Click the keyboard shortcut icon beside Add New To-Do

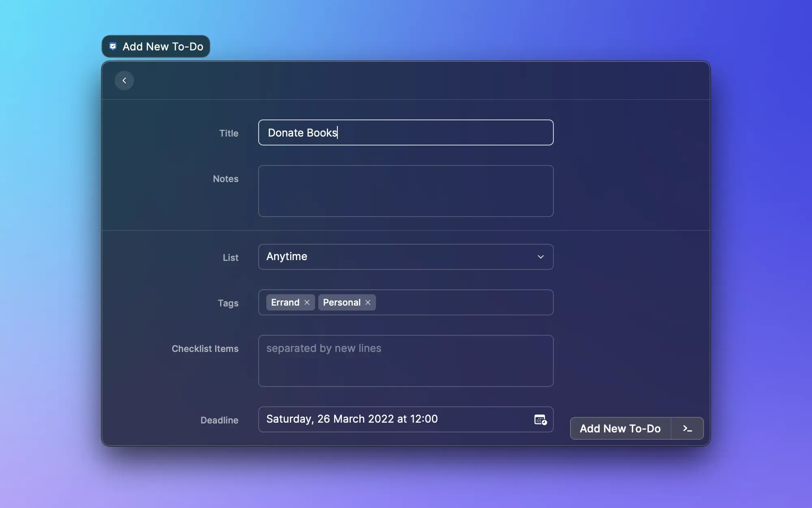click(x=687, y=428)
